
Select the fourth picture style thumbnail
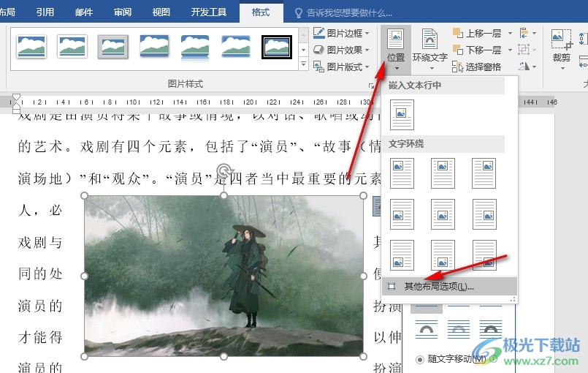coord(153,46)
